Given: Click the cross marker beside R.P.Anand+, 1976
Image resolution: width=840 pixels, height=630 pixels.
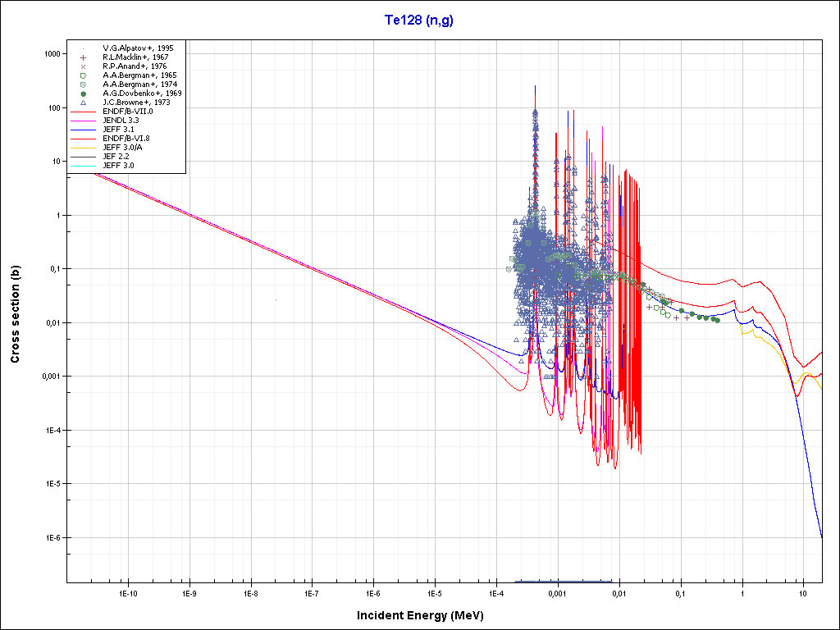Looking at the screenshot, I should (x=84, y=66).
